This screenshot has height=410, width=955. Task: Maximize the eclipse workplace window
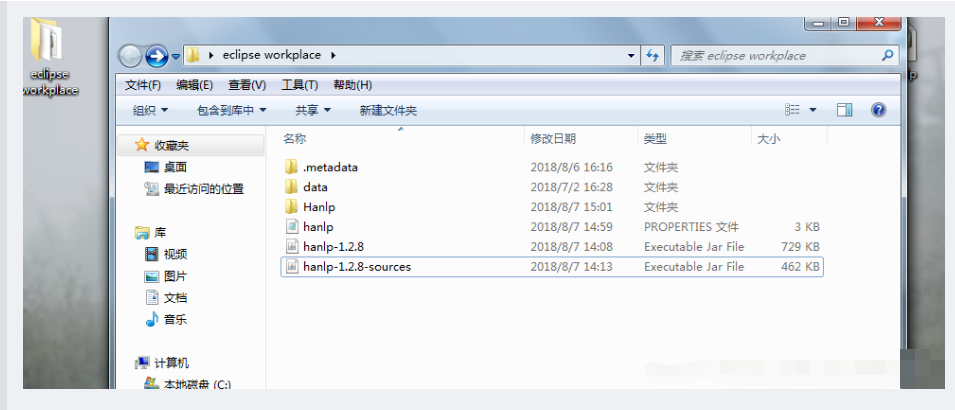click(843, 23)
